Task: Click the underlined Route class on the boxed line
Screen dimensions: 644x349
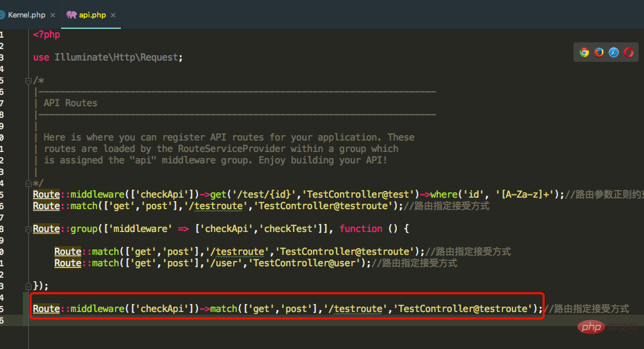Action: (x=46, y=309)
